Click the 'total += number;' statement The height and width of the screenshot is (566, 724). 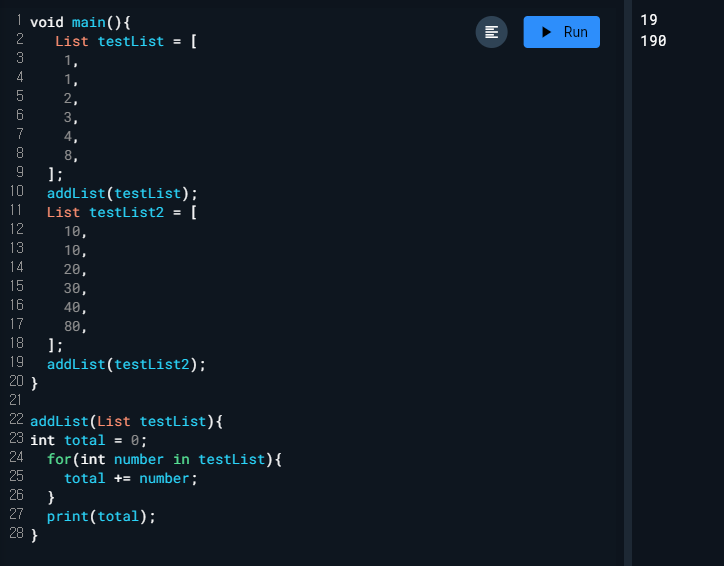pos(131,478)
